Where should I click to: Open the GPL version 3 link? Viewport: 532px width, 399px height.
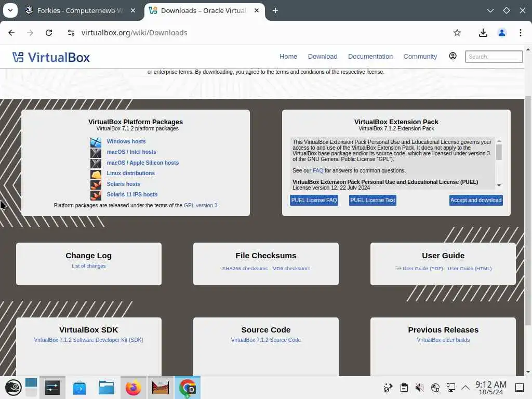coord(201,205)
